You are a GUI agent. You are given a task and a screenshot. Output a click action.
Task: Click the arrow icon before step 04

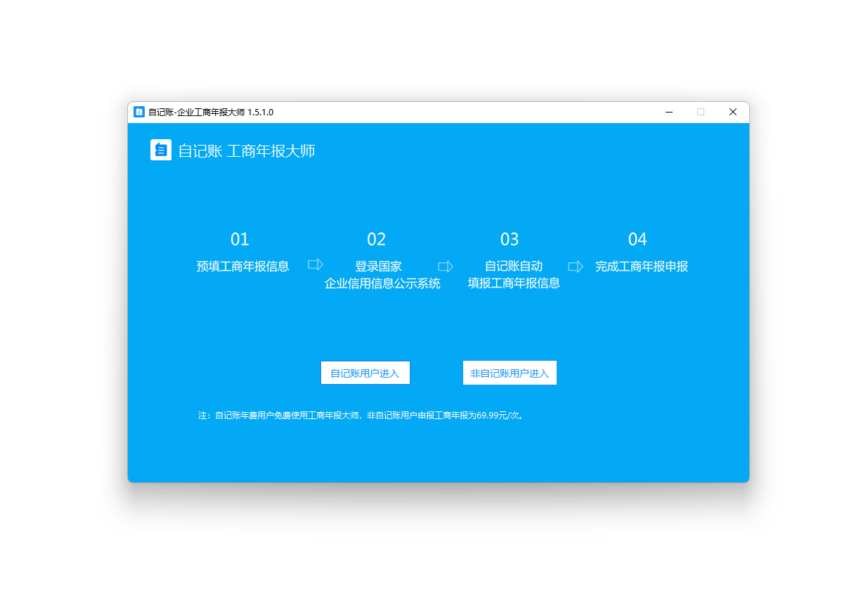pos(576,267)
